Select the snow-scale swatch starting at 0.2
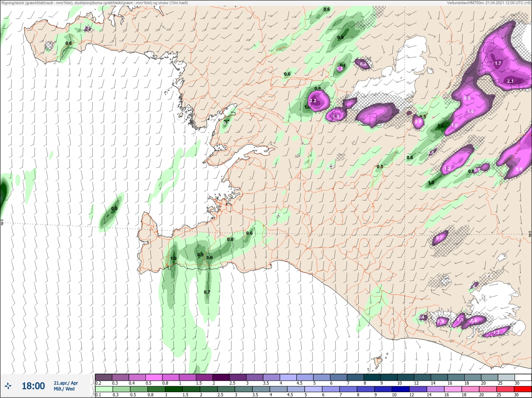Screen dimensions: 532x398 (103, 377)
